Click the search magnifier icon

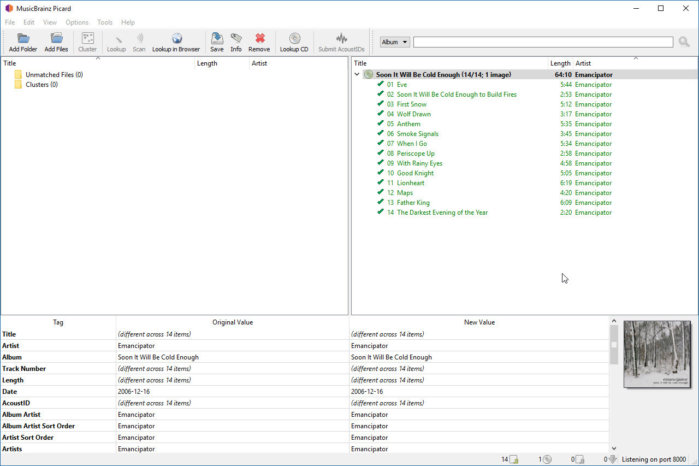click(684, 42)
